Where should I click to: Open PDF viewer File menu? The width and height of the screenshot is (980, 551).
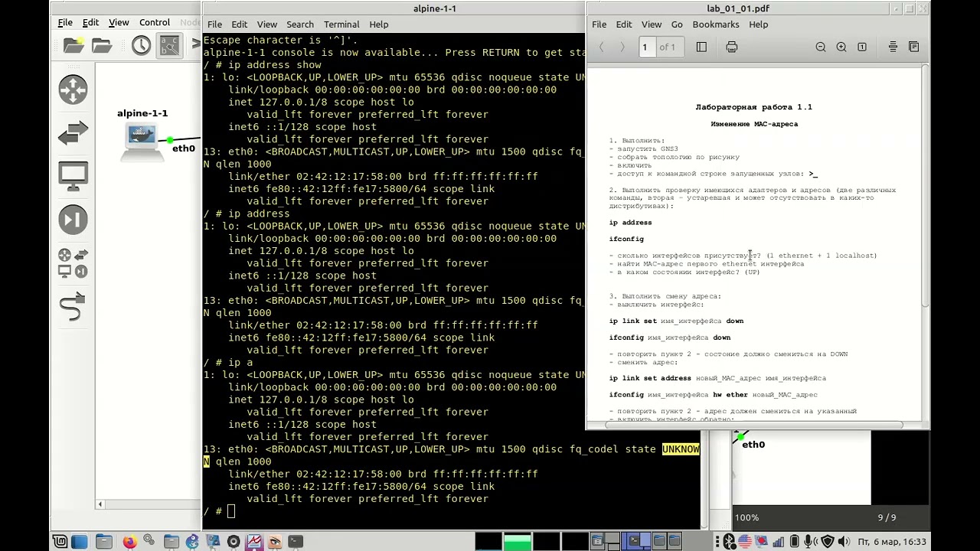coord(599,24)
